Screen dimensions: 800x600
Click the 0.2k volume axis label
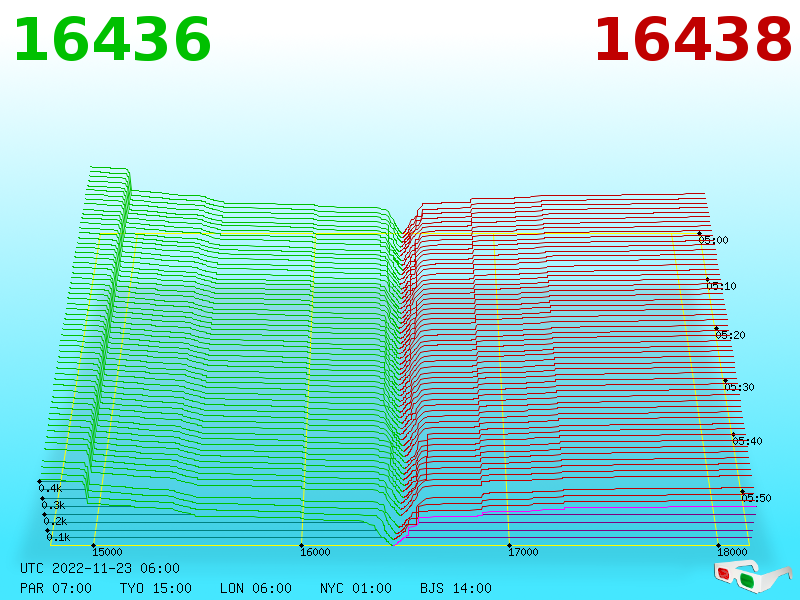pos(56,521)
